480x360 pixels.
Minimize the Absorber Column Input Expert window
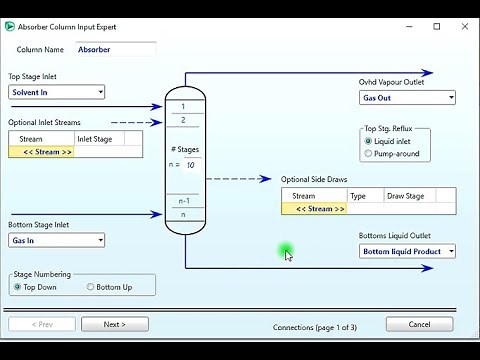[409, 26]
